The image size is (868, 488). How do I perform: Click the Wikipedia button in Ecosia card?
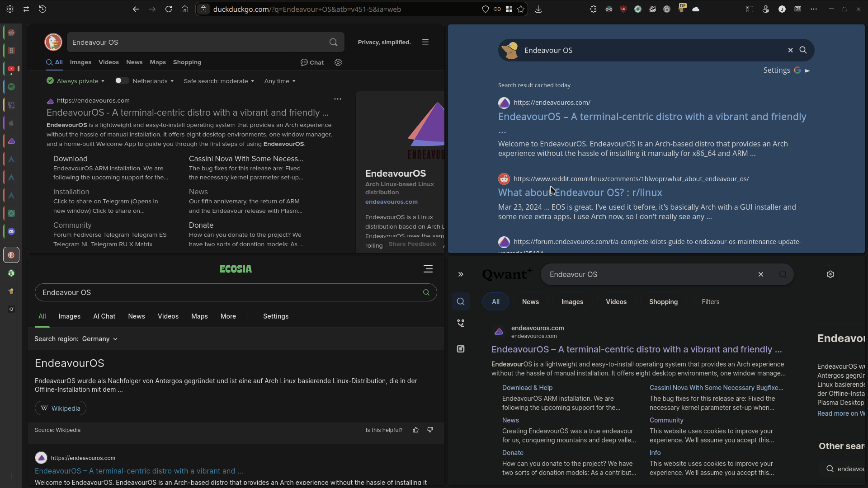pos(61,408)
